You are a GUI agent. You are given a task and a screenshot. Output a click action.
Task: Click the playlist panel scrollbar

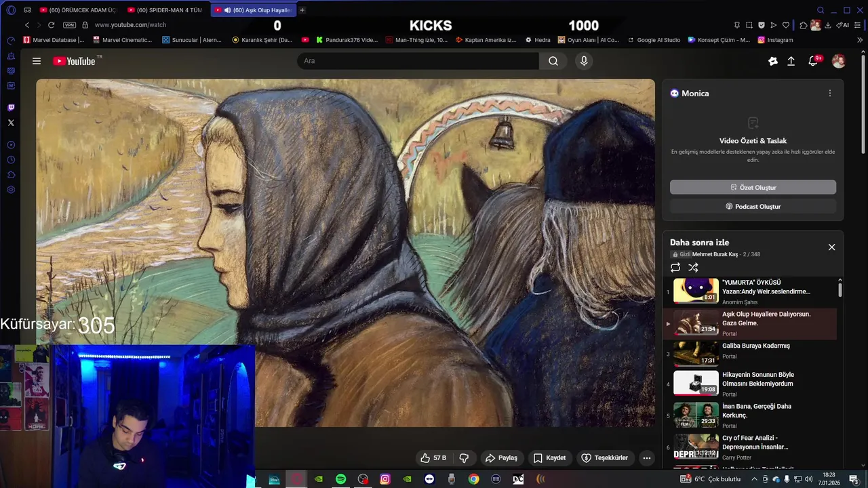pyautogui.click(x=840, y=290)
